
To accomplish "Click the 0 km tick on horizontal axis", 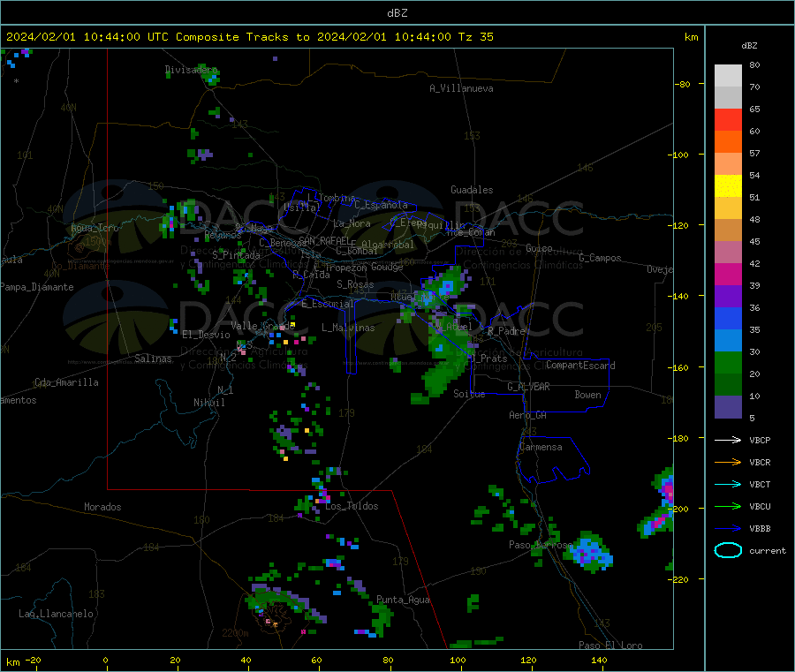I will 105,660.
